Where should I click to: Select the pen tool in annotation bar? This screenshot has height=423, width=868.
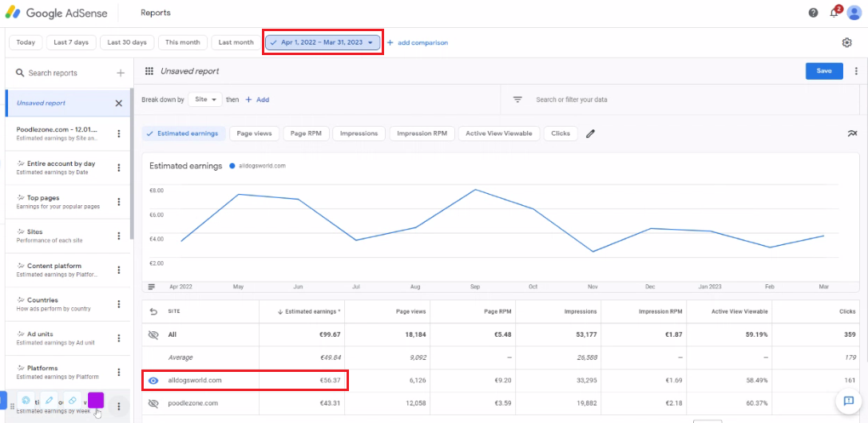pyautogui.click(x=50, y=400)
